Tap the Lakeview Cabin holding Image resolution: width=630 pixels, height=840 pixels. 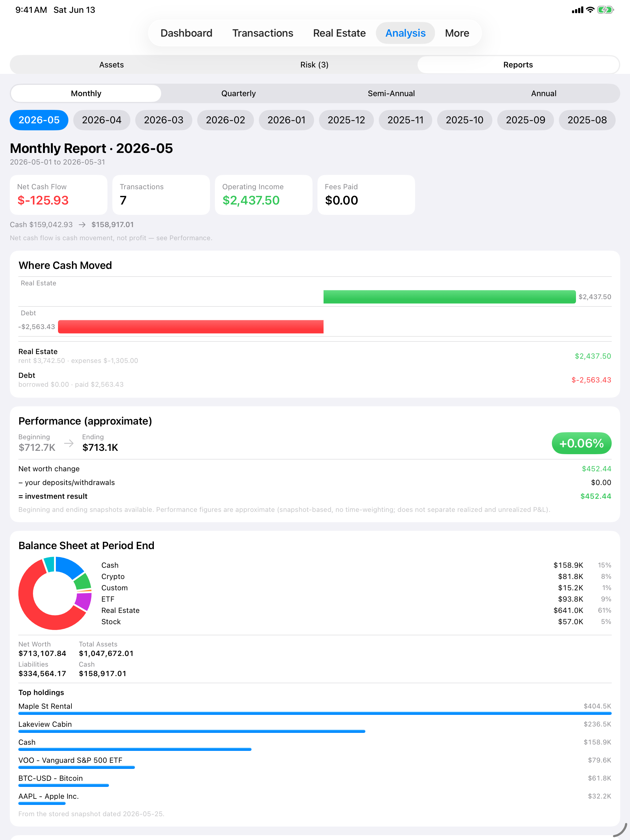coord(315,726)
